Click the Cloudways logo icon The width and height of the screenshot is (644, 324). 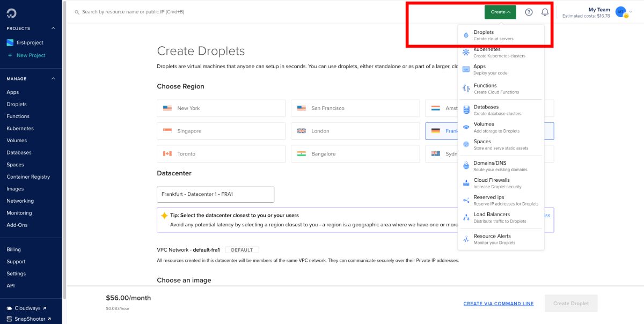[x=10, y=308]
